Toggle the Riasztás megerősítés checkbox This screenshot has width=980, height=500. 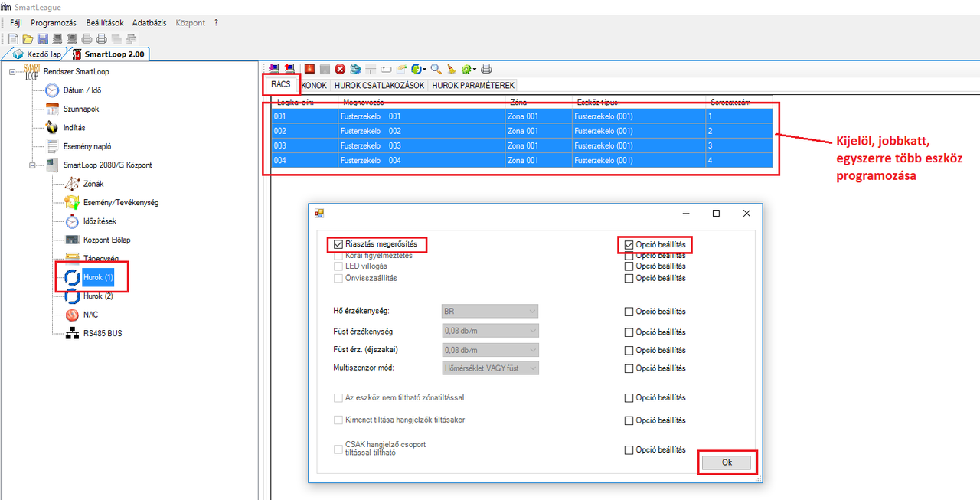[338, 245]
